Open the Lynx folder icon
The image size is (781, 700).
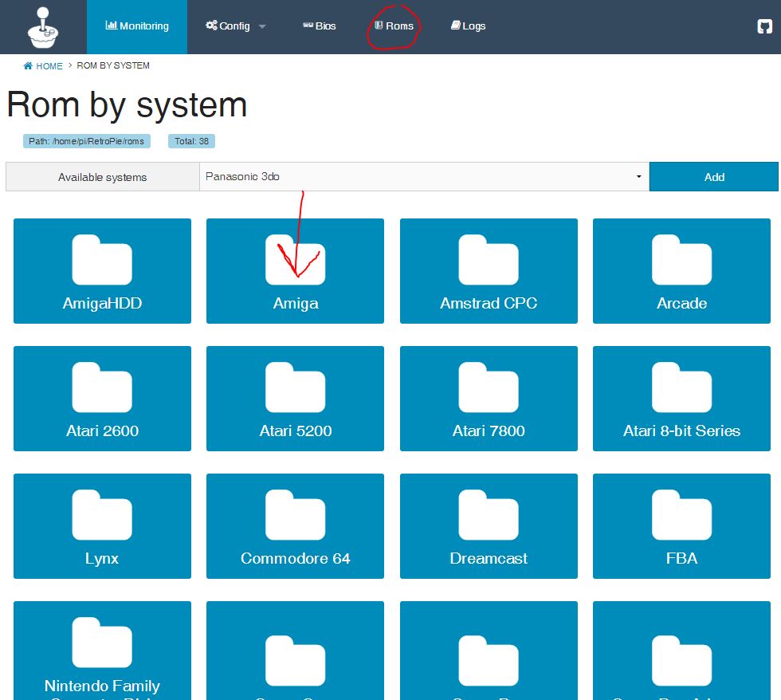(102, 515)
